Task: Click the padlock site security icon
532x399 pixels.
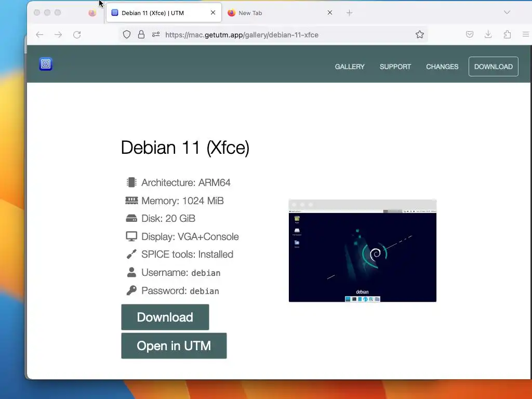Action: point(141,35)
